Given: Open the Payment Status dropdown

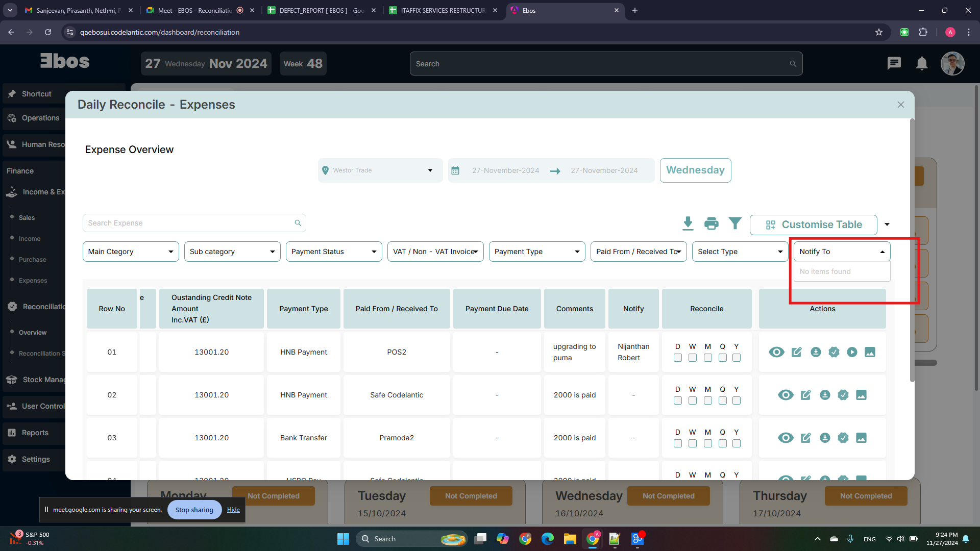Looking at the screenshot, I should point(334,252).
